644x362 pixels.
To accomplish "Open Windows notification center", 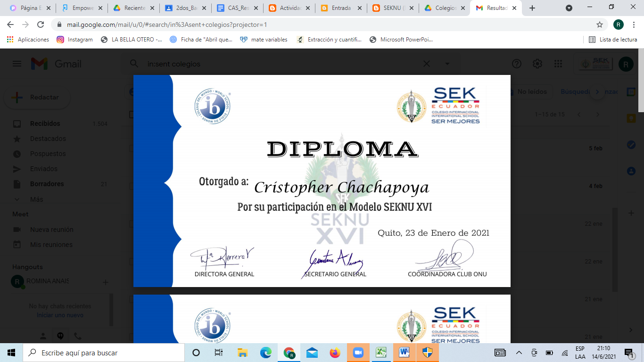I will click(x=628, y=353).
